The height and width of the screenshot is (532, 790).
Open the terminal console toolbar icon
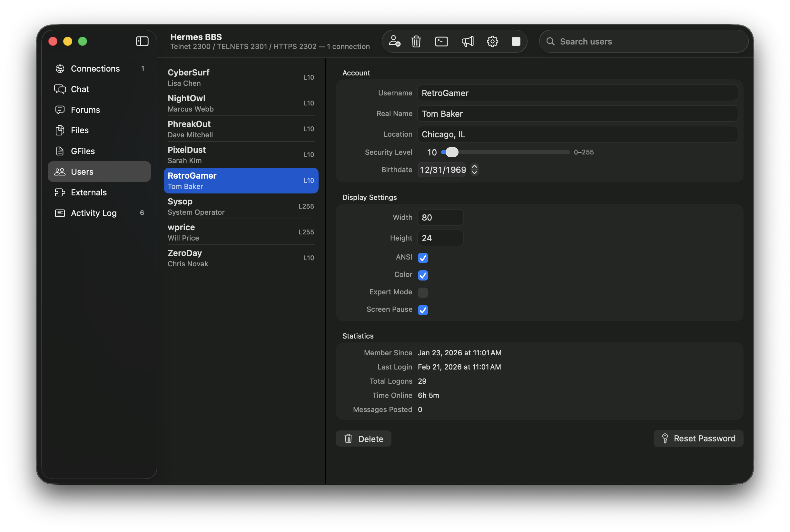coord(441,41)
